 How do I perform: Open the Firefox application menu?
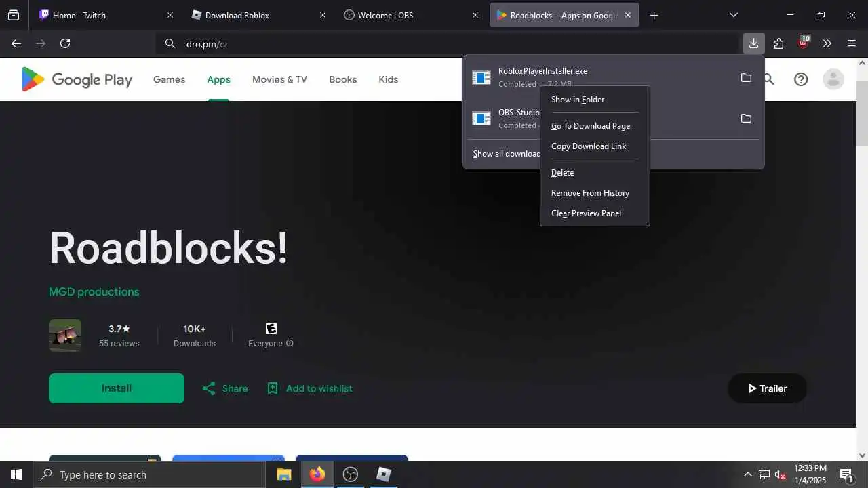[x=852, y=43]
